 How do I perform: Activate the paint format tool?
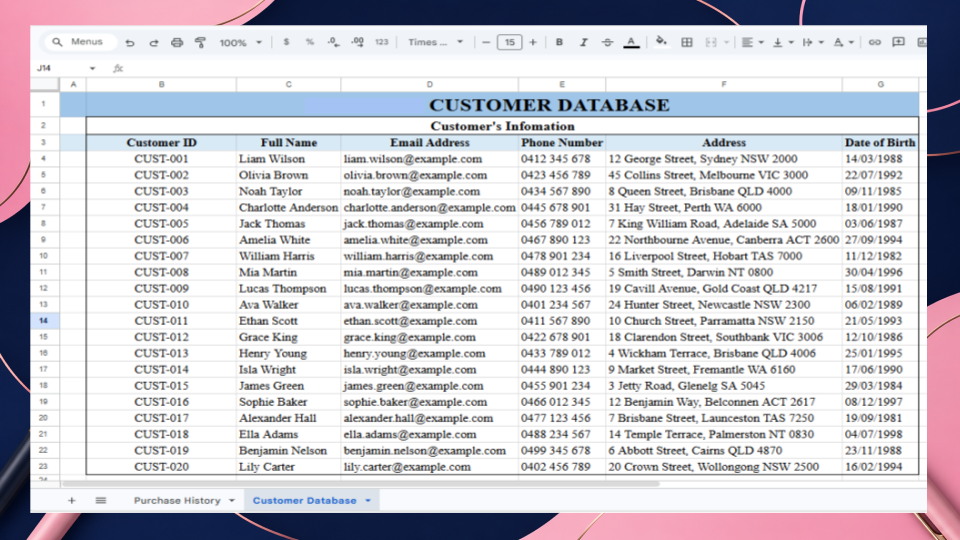pos(200,42)
